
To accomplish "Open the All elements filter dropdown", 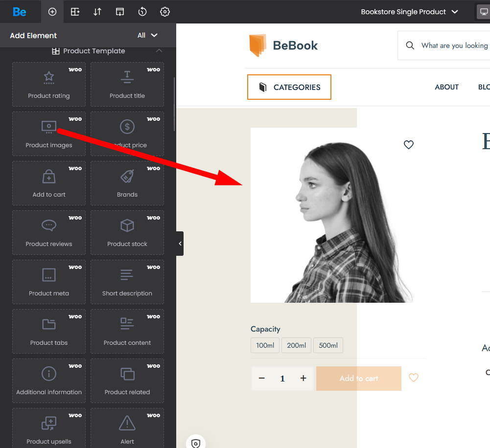I will coord(148,35).
